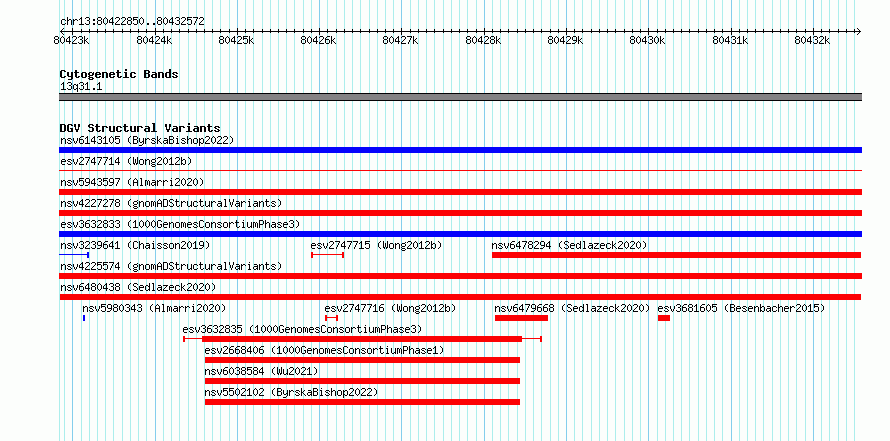This screenshot has height=441, width=890.
Task: Click the 80424k ruler label
Action: (154, 41)
